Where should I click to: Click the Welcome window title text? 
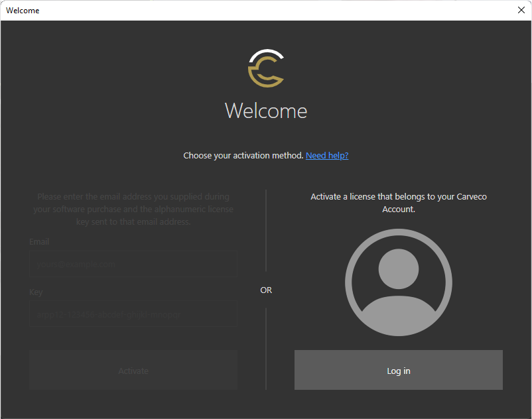[x=23, y=11]
